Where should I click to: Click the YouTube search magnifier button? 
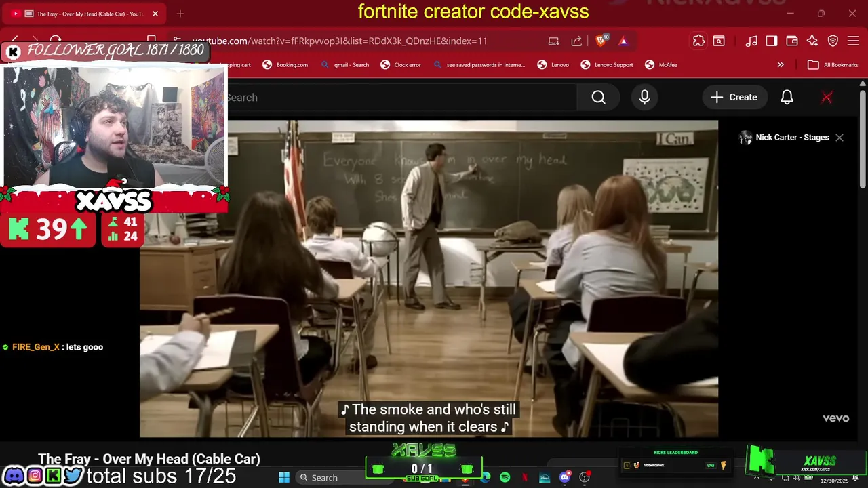(x=598, y=98)
